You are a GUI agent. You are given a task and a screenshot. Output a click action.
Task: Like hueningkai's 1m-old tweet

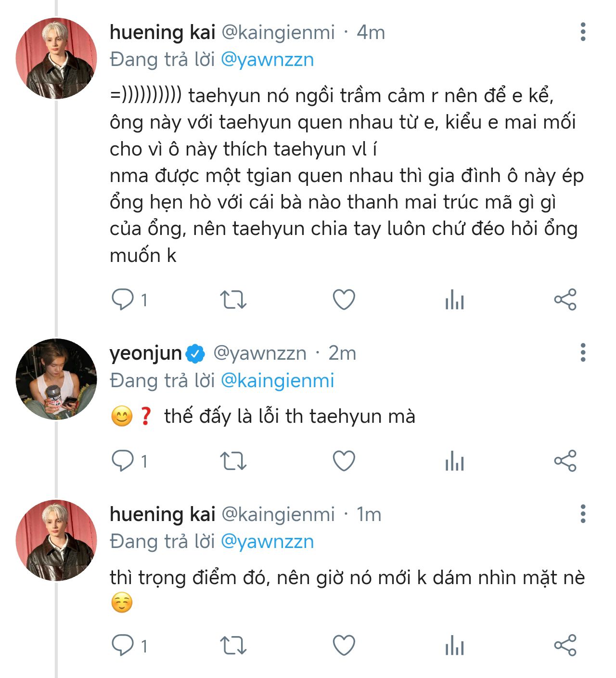click(x=344, y=645)
